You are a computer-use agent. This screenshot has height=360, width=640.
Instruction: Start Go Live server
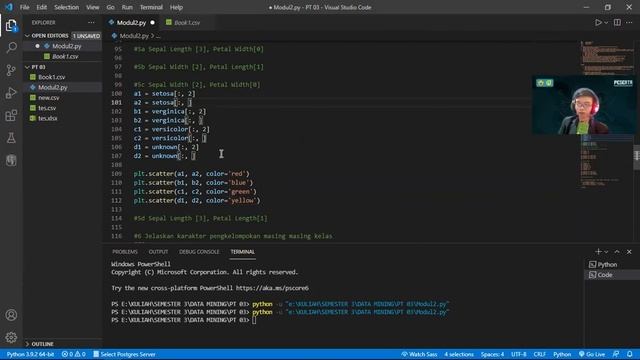click(592, 354)
